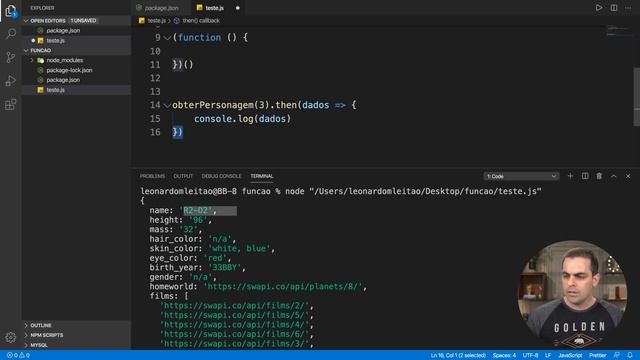Click the 'obterPersonagem' function call text
Viewport: 640px width, 360px height.
[213, 105]
